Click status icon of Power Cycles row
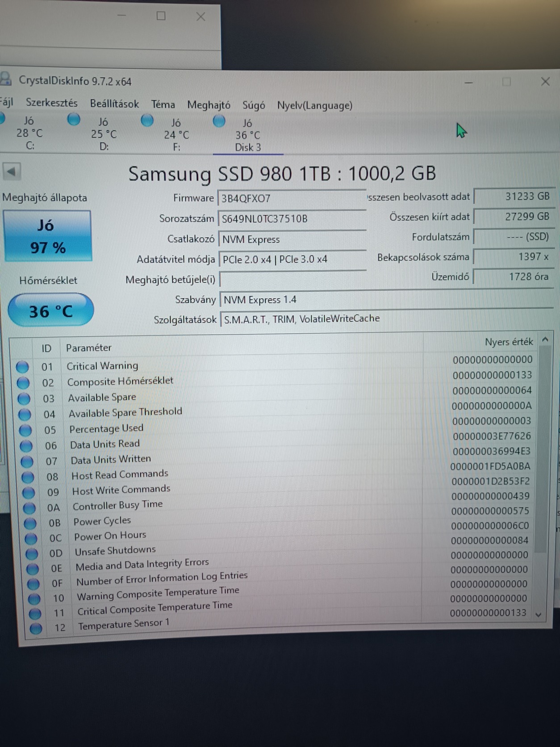 coord(30,523)
